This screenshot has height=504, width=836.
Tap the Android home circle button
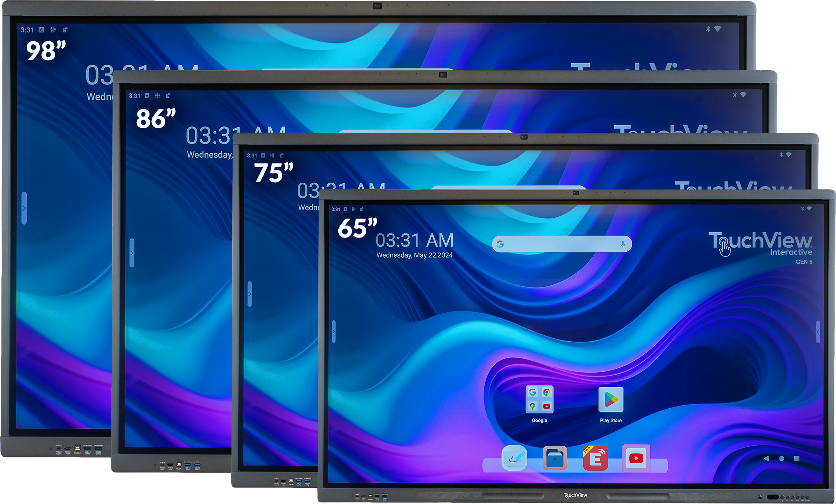(782, 459)
